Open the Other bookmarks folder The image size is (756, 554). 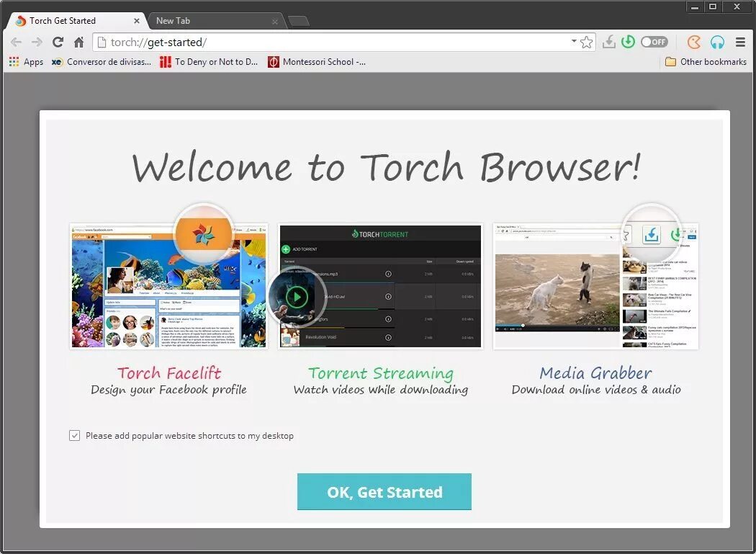(x=706, y=62)
